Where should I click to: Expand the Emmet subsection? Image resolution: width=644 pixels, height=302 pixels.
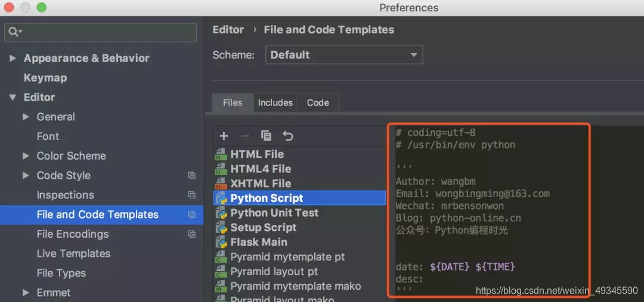pos(26,293)
